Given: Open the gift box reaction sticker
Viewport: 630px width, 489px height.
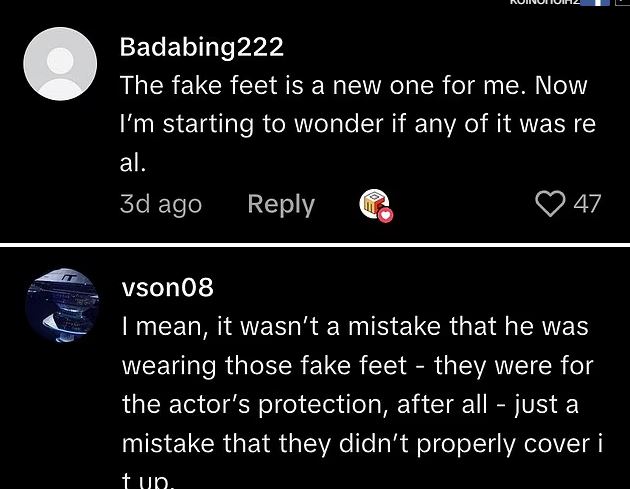Looking at the screenshot, I should pos(373,203).
